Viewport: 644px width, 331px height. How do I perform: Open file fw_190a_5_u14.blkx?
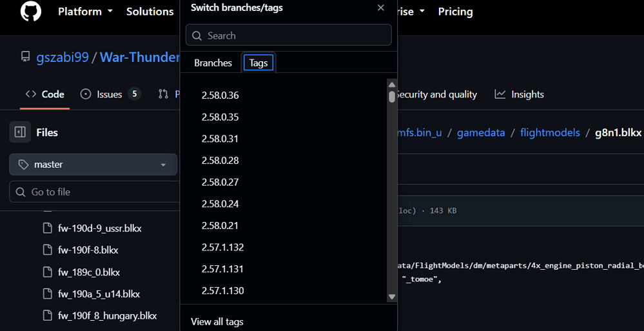[x=99, y=294]
